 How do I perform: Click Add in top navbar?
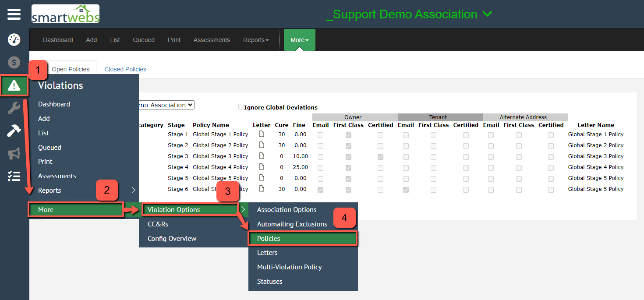[92, 40]
